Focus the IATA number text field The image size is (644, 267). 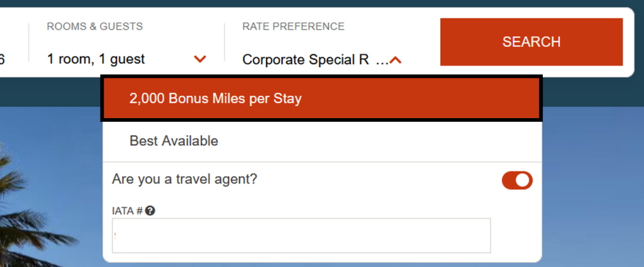point(301,236)
